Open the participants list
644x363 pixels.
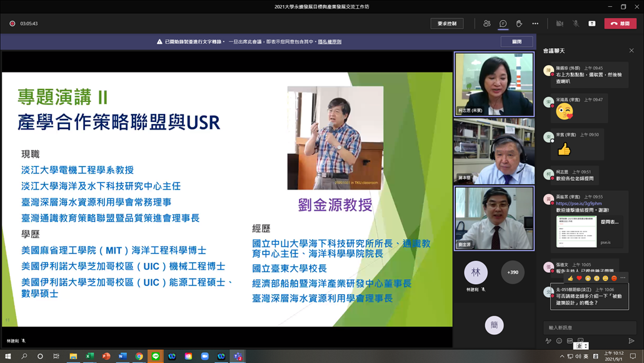point(486,23)
